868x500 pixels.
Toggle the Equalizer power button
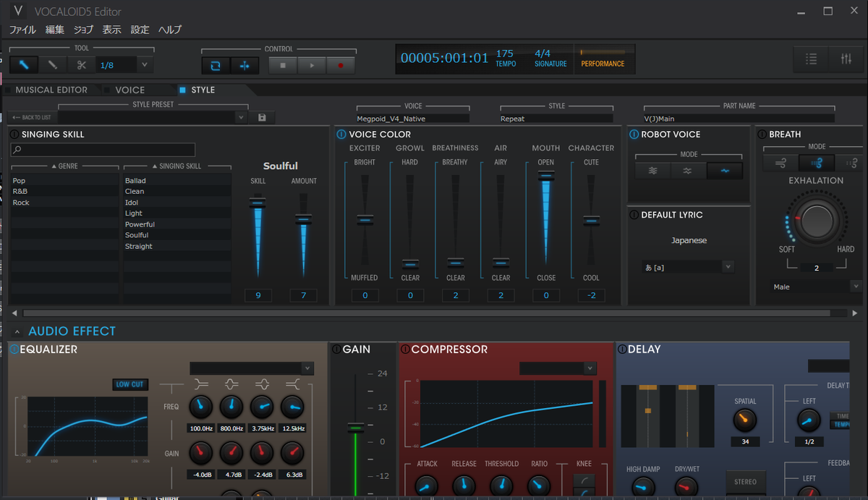pyautogui.click(x=14, y=349)
